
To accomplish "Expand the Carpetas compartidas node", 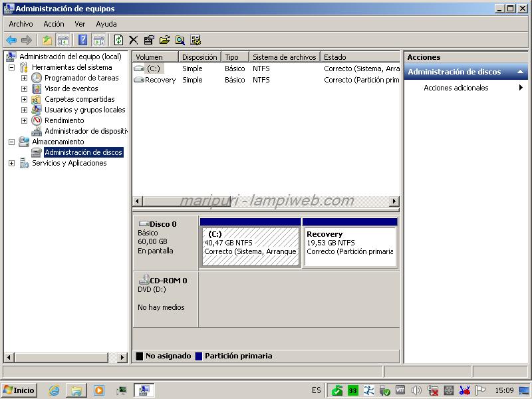I will coord(24,99).
